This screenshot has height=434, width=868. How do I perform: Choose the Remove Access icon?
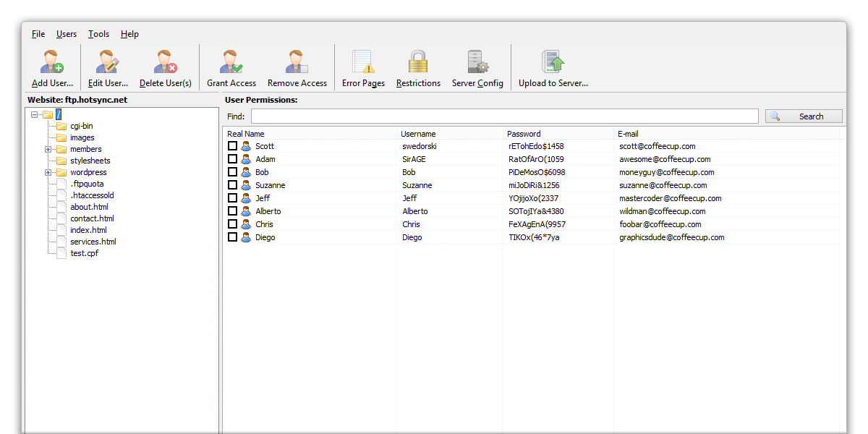tap(297, 61)
